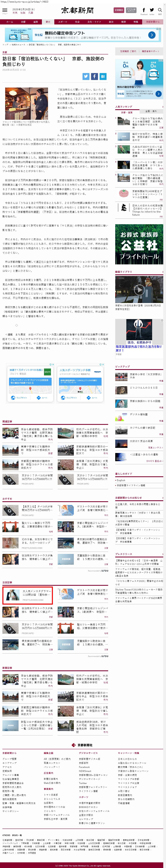Image resolution: width=166 pixels, height=868 pixels.
Task: Expand 人気ランキング section chevron
Action: (163, 107)
